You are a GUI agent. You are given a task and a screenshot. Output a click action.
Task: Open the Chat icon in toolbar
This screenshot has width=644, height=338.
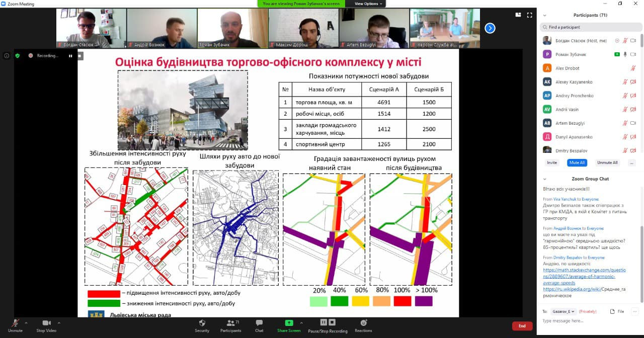click(x=259, y=323)
